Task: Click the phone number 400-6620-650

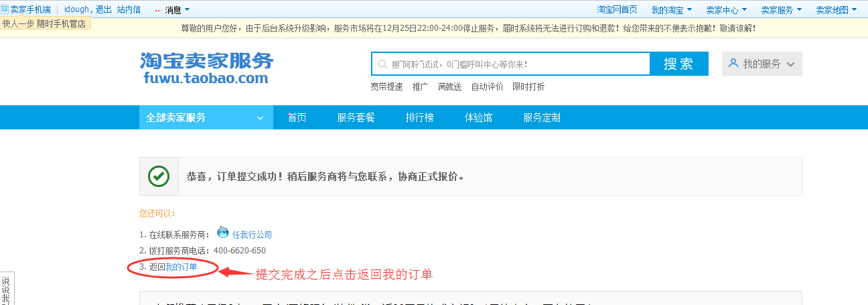Action: tap(240, 251)
